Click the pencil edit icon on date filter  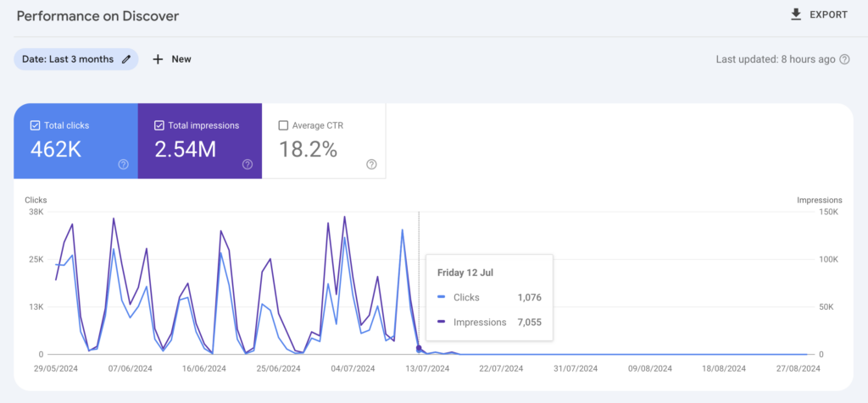(127, 59)
